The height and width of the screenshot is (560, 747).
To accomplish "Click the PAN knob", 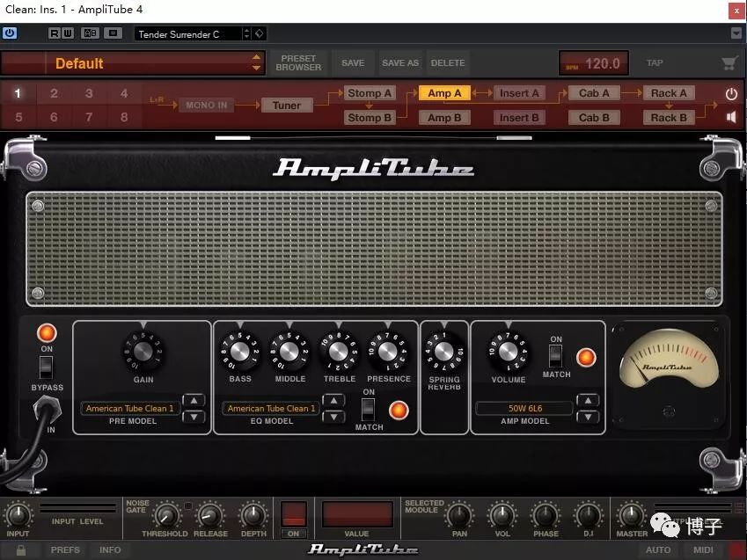I will (460, 515).
